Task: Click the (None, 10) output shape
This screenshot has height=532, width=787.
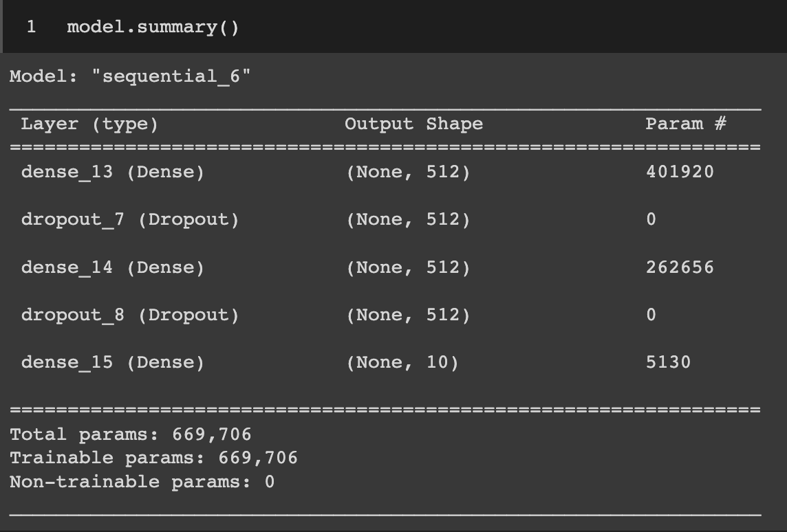Action: (402, 362)
